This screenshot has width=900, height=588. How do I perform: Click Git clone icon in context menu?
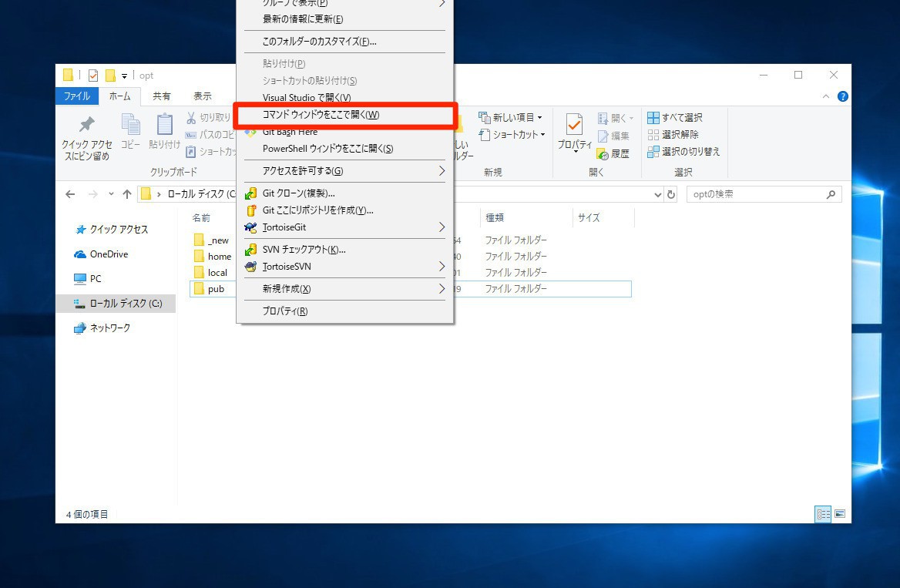coord(251,193)
